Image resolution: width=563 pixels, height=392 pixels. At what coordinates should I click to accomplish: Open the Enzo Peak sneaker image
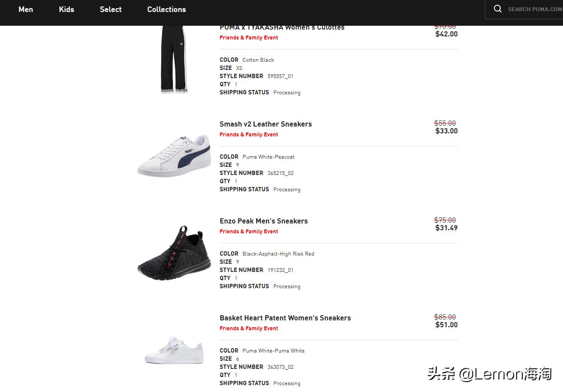(x=174, y=253)
